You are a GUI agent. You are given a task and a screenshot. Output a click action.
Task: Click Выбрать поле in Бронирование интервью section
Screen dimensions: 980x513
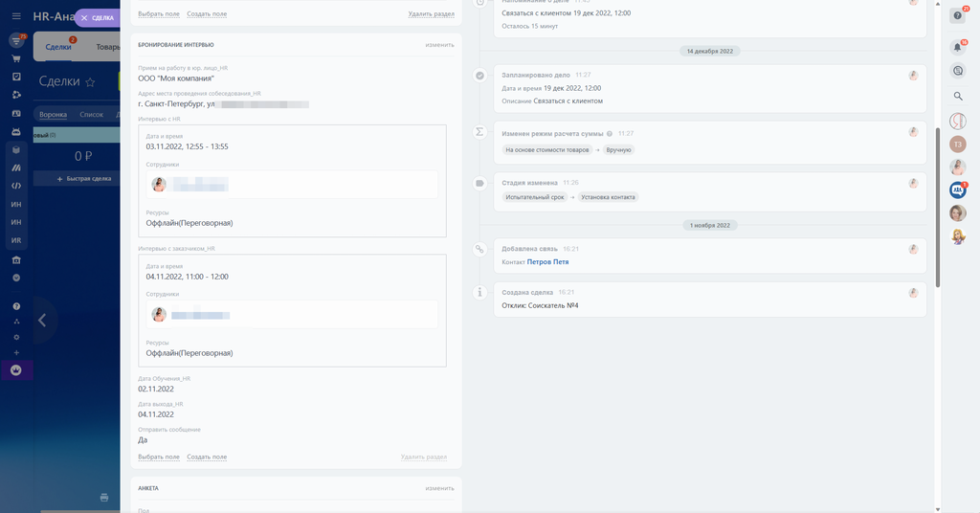[x=159, y=457]
